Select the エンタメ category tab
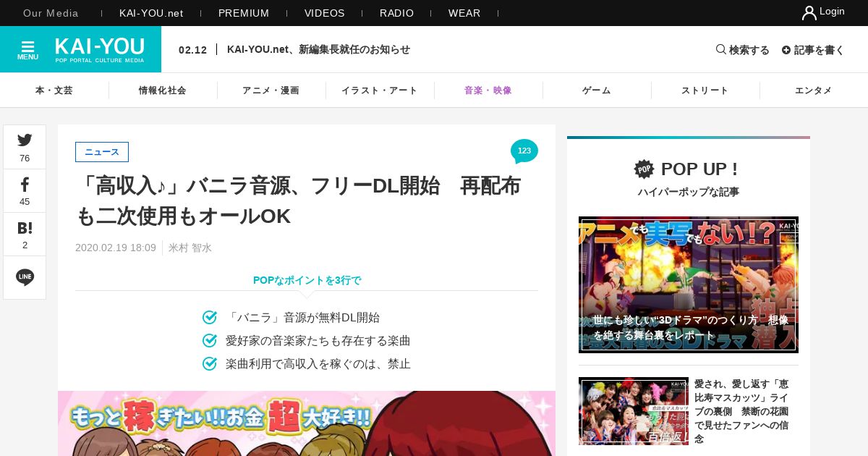This screenshot has height=456, width=868. point(814,90)
